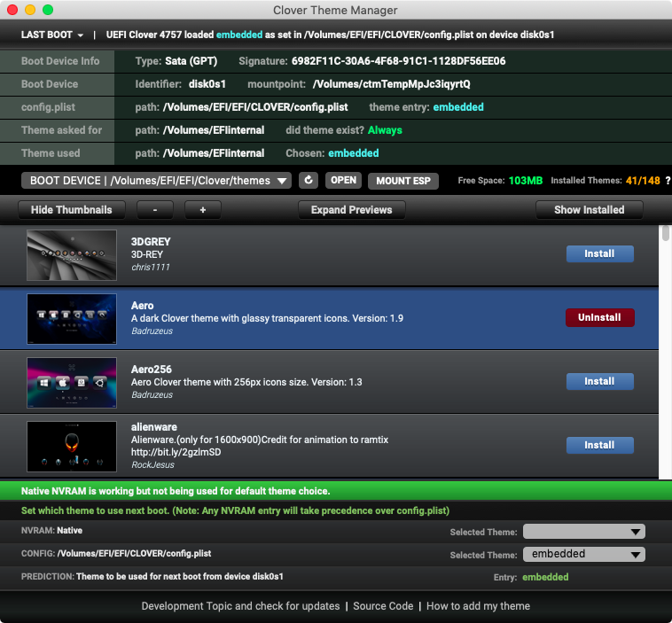The image size is (672, 623).
Task: Click the OPEN button
Action: click(343, 180)
